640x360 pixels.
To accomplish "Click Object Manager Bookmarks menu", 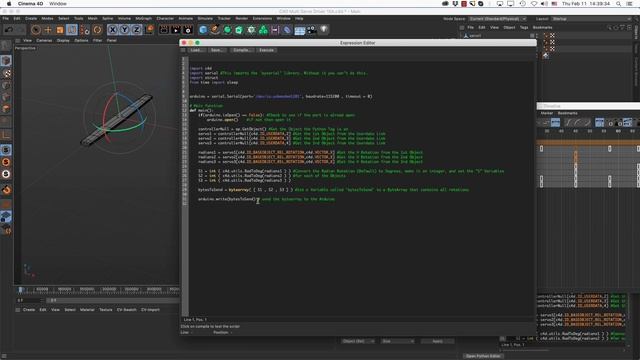I will tap(542, 27).
